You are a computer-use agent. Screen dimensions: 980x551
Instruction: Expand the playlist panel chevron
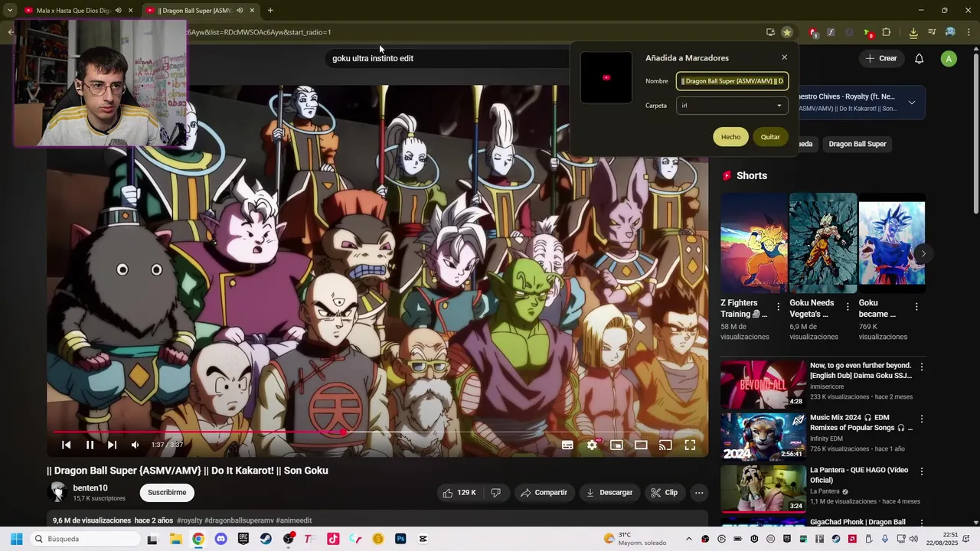[x=911, y=103]
